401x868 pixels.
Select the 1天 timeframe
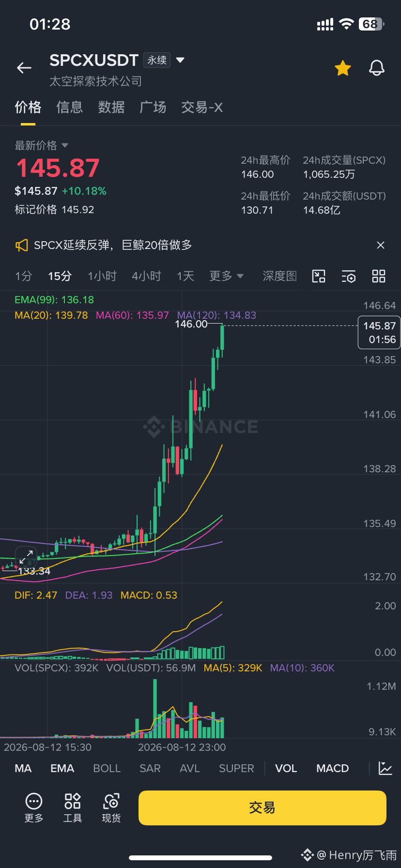coord(185,276)
